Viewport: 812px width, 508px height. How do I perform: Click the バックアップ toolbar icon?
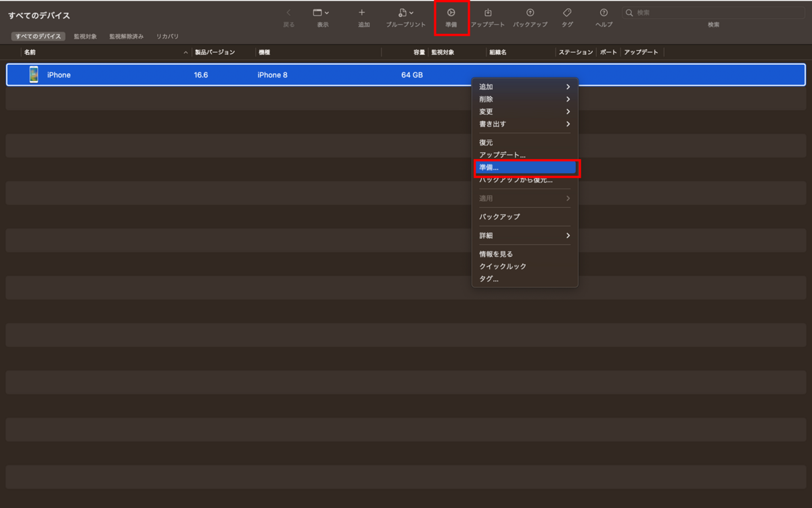[530, 13]
